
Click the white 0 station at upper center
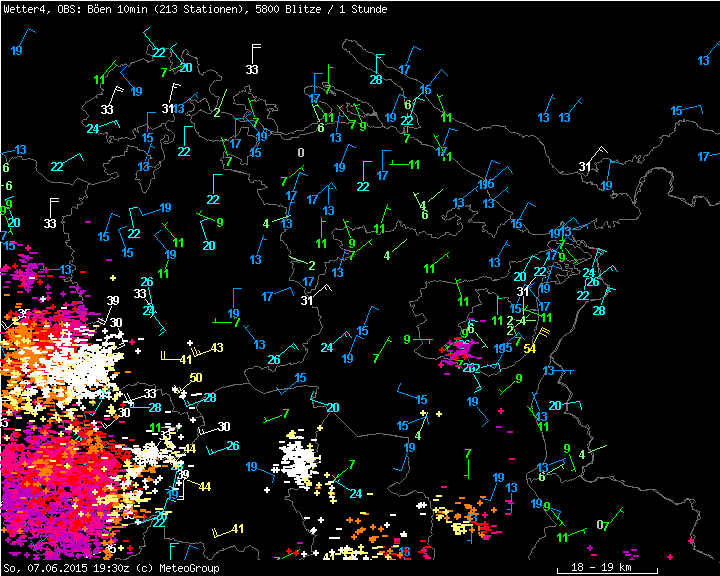click(300, 152)
